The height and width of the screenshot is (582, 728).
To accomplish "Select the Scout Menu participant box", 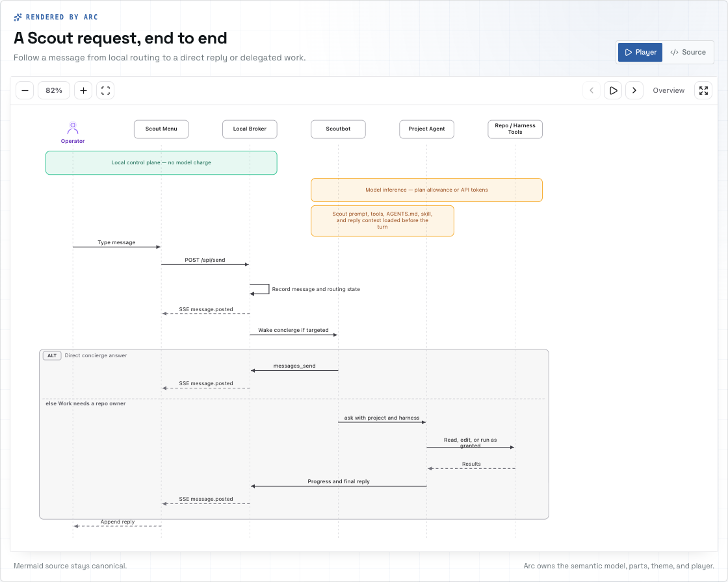I will [161, 129].
